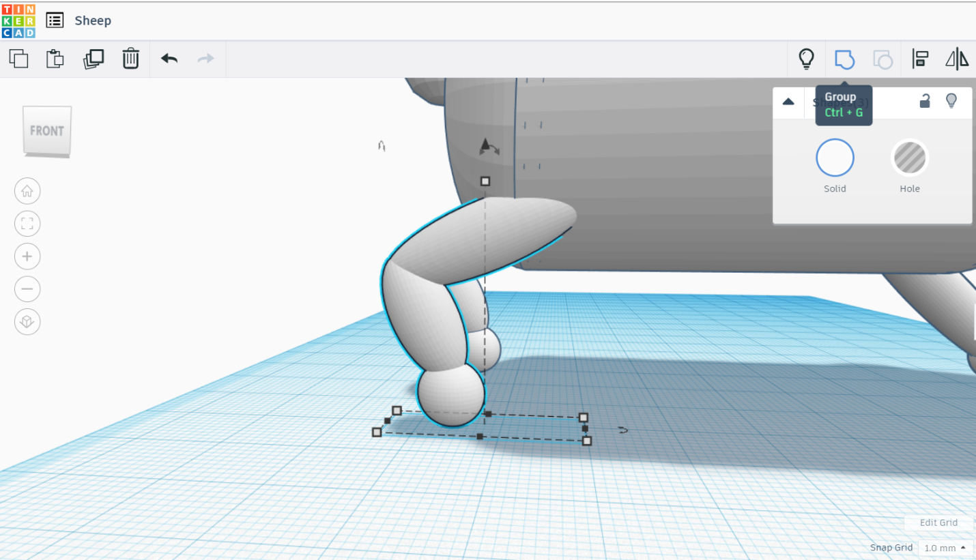
Task: Activate the Flip mirror tool
Action: click(x=957, y=59)
